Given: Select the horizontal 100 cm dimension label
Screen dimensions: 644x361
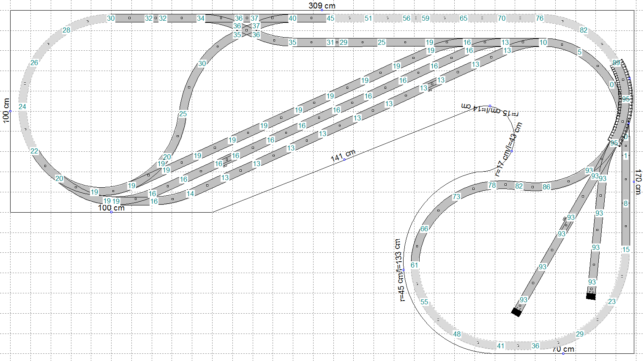Looking at the screenshot, I should tap(111, 208).
